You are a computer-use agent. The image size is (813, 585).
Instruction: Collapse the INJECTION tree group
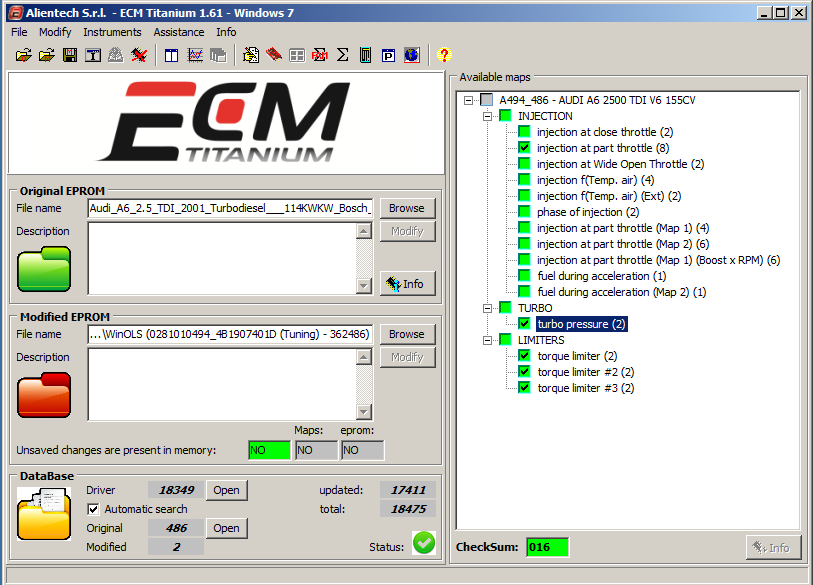pyautogui.click(x=487, y=116)
